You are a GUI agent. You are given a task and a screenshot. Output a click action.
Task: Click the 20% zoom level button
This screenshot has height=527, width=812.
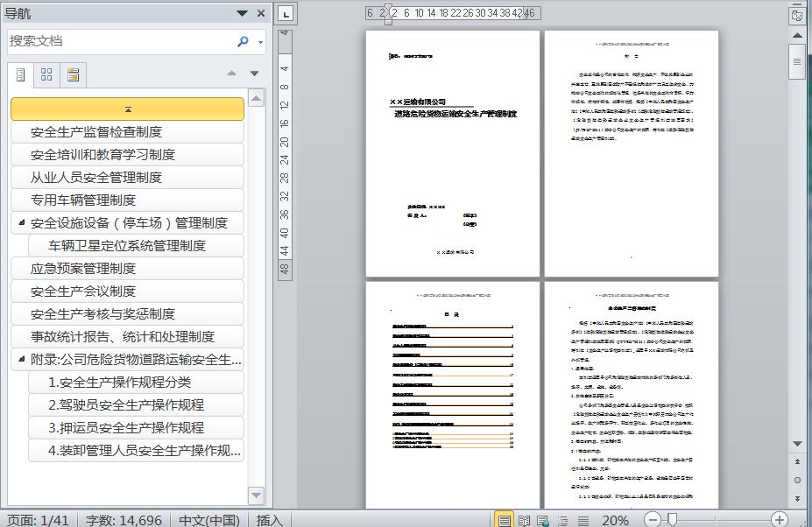point(615,520)
